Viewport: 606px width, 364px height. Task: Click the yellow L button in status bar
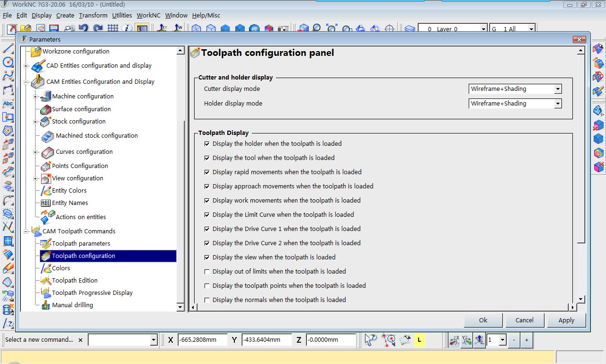pyautogui.click(x=419, y=340)
